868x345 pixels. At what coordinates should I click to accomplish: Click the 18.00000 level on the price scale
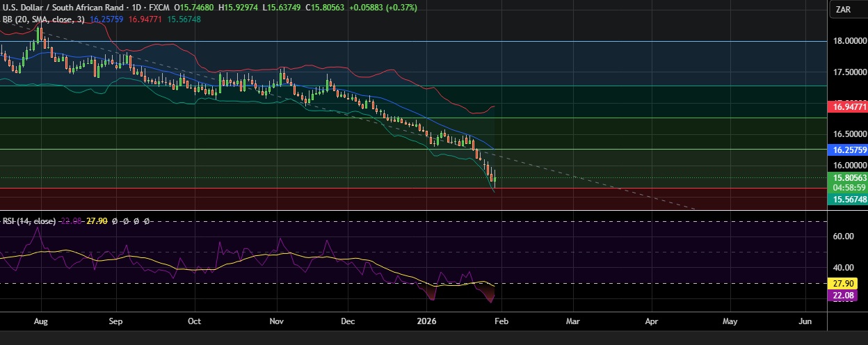(849, 41)
